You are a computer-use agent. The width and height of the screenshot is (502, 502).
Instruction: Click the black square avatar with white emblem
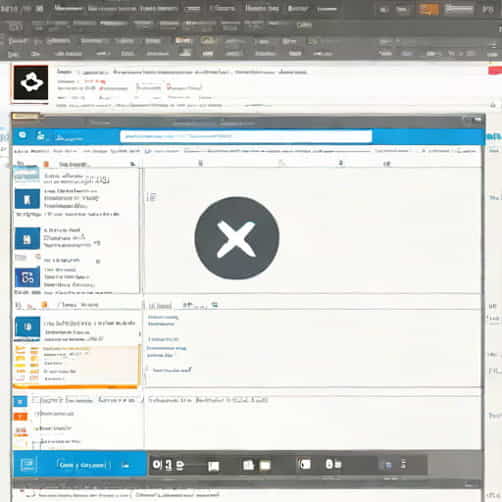click(30, 83)
